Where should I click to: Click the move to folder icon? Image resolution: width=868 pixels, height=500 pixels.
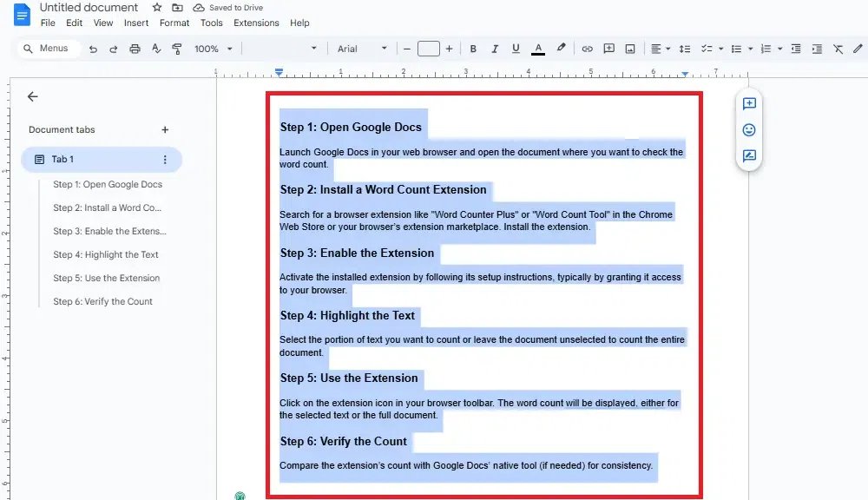pos(177,7)
